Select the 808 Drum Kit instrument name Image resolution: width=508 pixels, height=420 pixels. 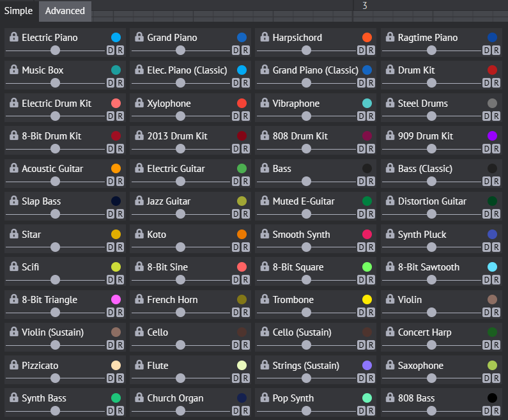(x=300, y=136)
